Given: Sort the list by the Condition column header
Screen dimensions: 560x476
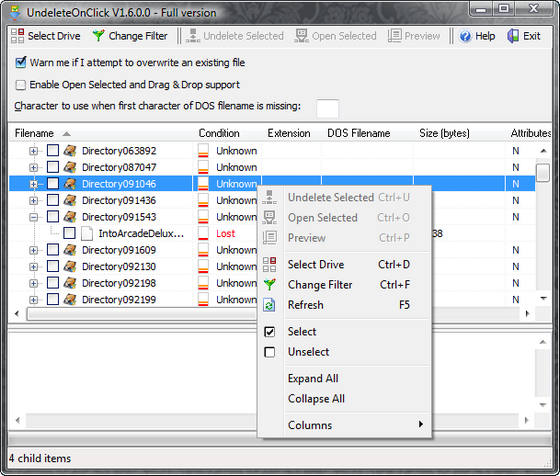Looking at the screenshot, I should tap(219, 133).
